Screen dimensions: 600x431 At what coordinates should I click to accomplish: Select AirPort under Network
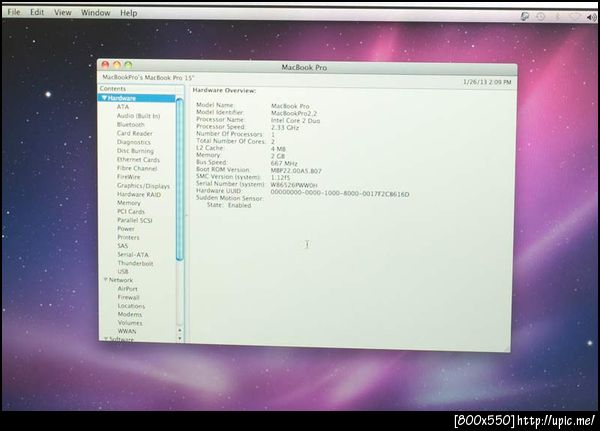click(127, 289)
